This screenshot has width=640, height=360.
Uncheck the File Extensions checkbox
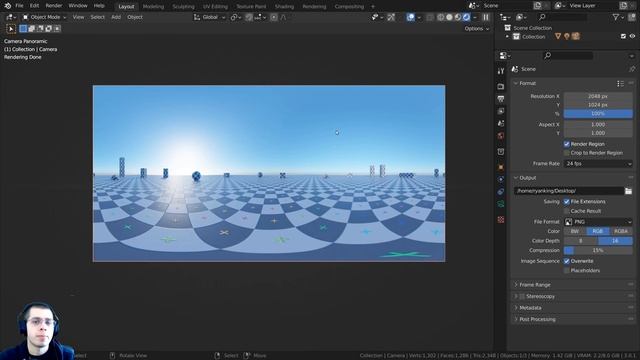click(x=567, y=201)
